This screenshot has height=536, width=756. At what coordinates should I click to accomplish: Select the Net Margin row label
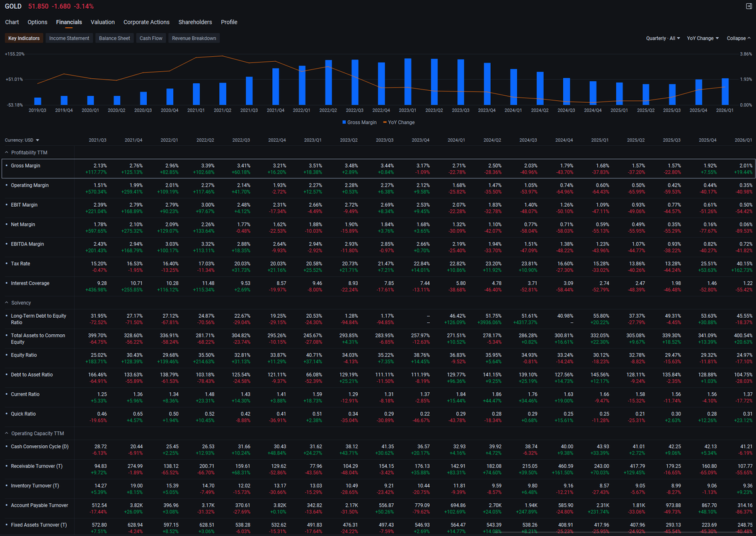[x=24, y=224]
